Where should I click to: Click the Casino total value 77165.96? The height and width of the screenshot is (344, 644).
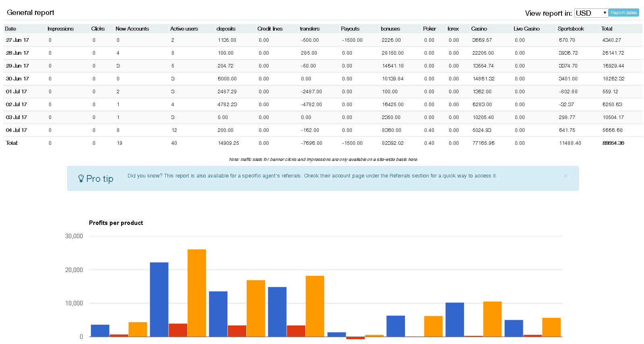tap(483, 143)
